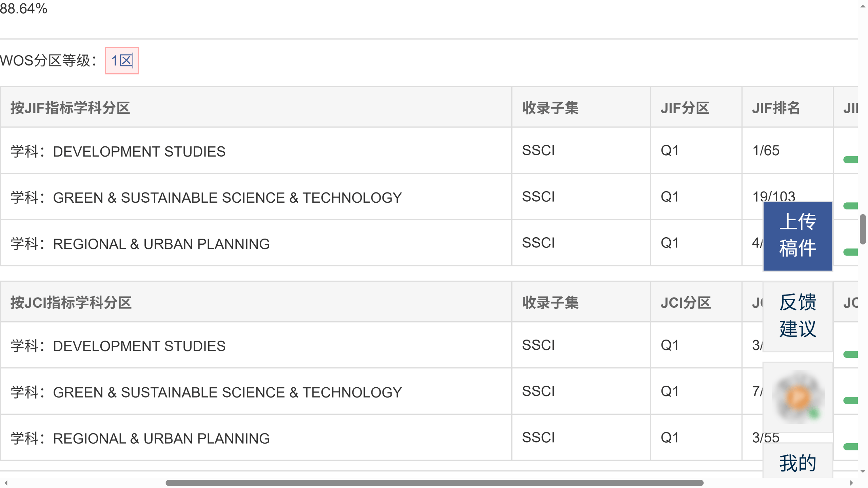Screen dimensions: 868x488
Task: Click the 按JIF指标学科分区 column header
Action: (x=70, y=108)
